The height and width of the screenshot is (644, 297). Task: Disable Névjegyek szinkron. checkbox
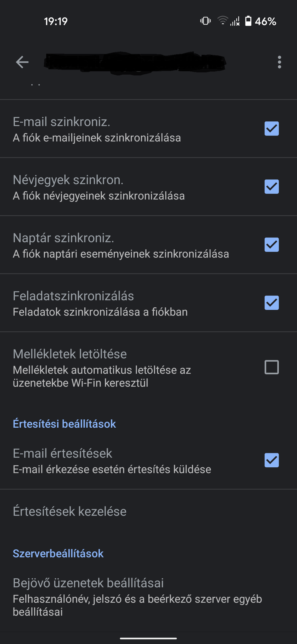[x=271, y=187]
